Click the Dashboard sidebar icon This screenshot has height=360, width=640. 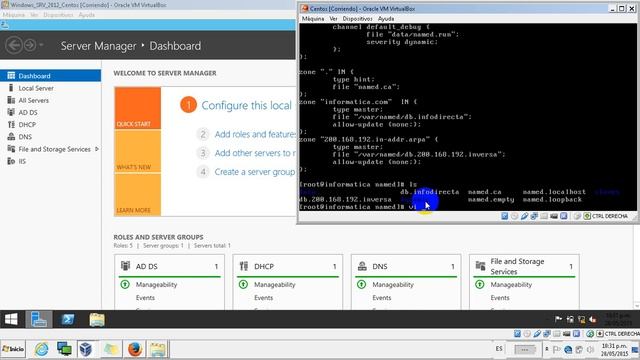pyautogui.click(x=11, y=76)
